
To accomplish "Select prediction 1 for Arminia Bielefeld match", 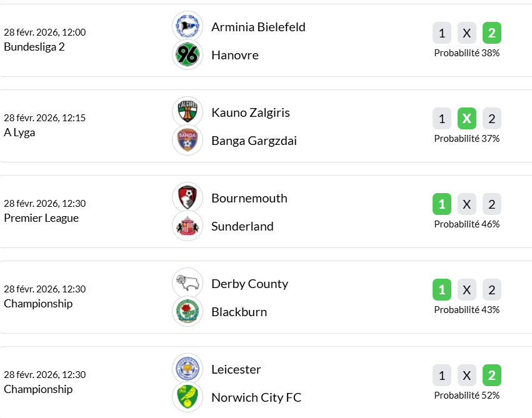I will coord(442,33).
